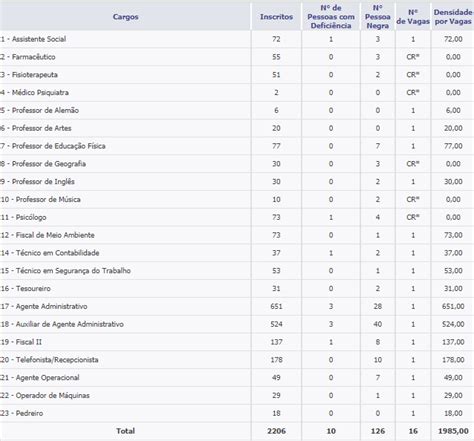The height and width of the screenshot is (441, 474).
Task: Click the Densidade por Vagas header
Action: coord(453,17)
